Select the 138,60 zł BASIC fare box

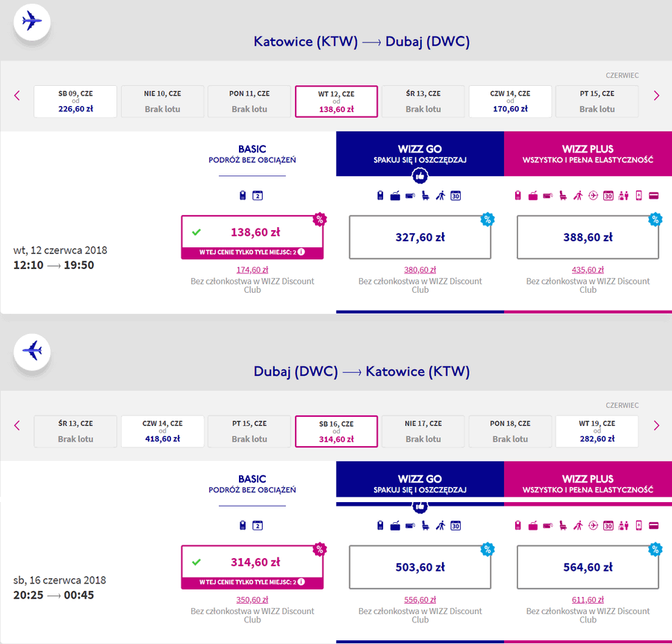tap(252, 237)
